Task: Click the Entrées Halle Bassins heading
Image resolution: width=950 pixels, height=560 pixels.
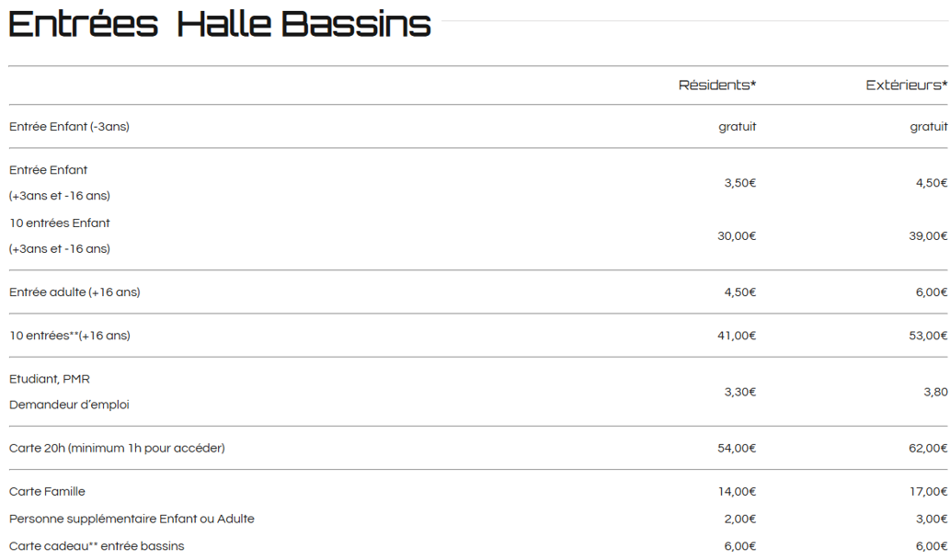Action: pos(219,24)
